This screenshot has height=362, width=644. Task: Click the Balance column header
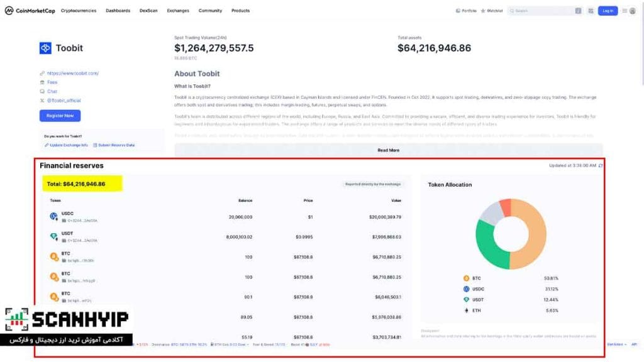click(245, 200)
